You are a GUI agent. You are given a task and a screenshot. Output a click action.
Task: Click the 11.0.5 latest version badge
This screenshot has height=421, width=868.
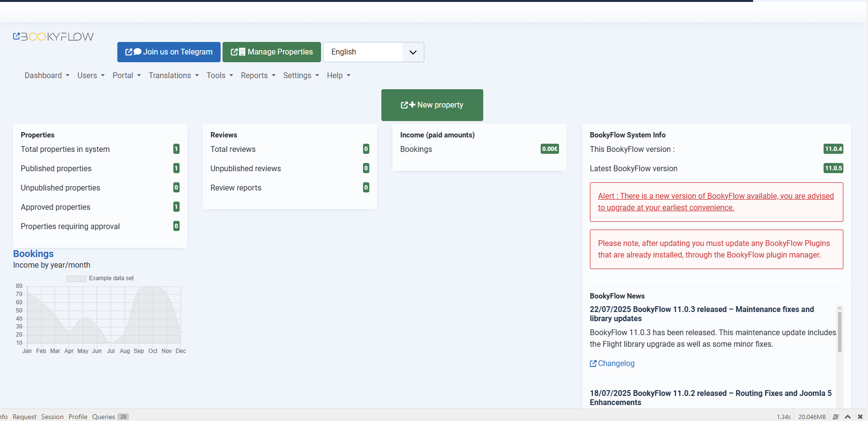pyautogui.click(x=834, y=168)
